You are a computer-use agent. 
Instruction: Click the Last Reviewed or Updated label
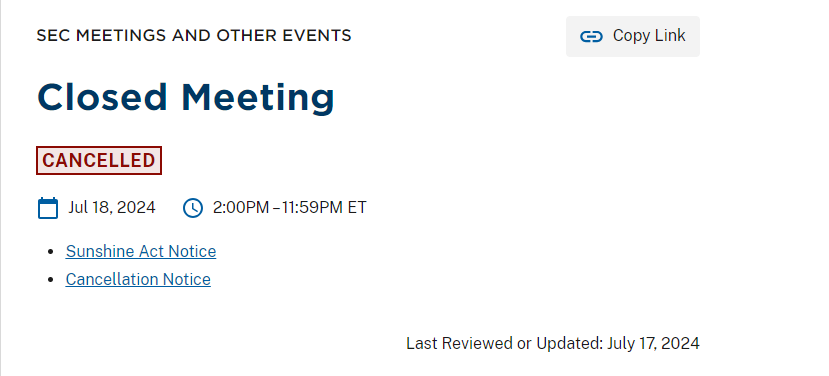pos(504,344)
